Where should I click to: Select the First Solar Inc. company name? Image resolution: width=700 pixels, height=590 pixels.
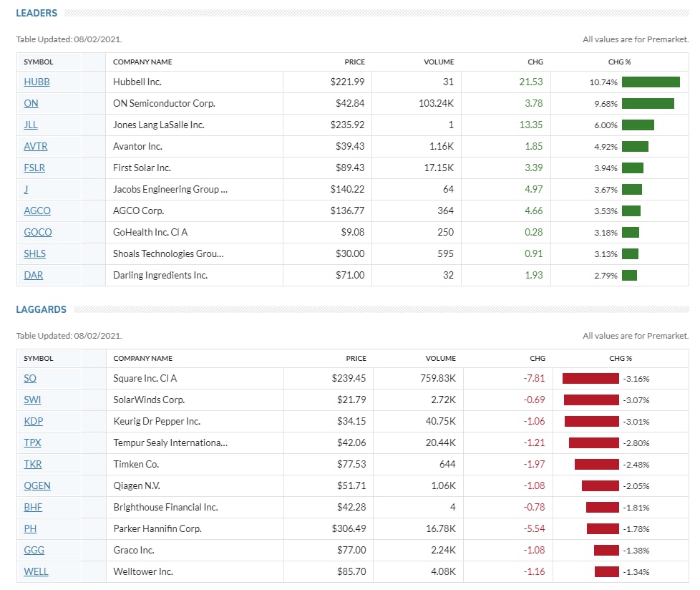tap(142, 168)
